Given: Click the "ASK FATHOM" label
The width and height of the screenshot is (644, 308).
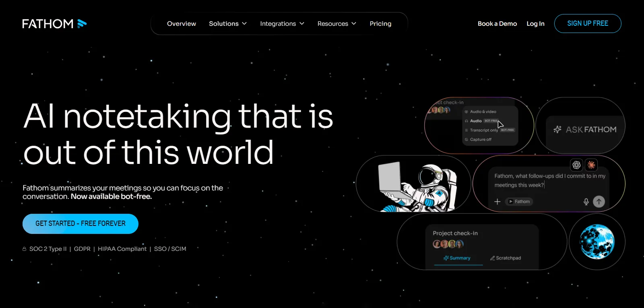Looking at the screenshot, I should [x=591, y=130].
